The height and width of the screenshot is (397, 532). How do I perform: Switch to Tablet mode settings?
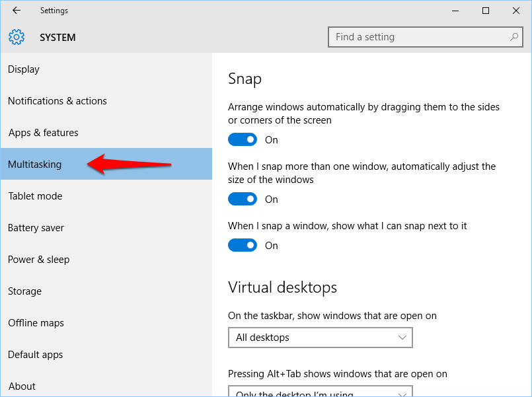[x=34, y=196]
